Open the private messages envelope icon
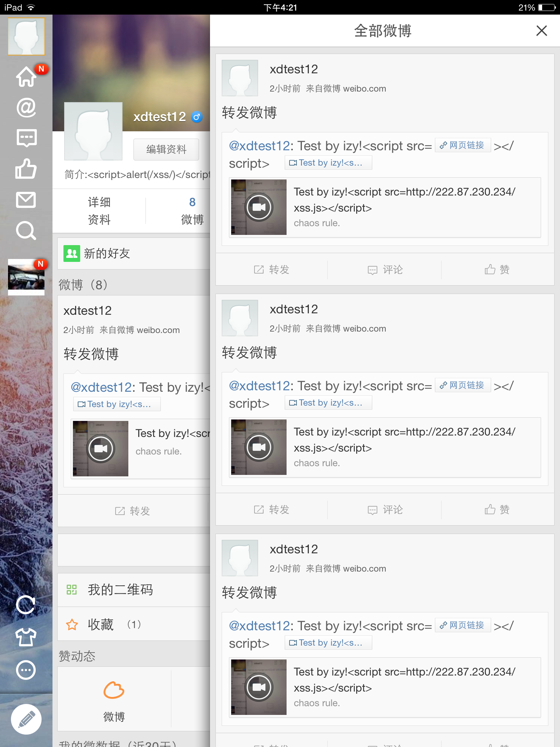 [x=26, y=200]
